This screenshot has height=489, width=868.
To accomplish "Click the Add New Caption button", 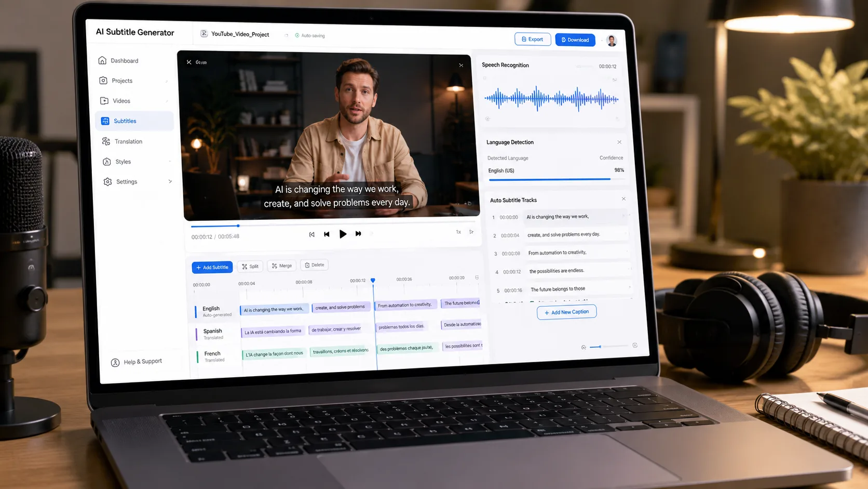I will click(x=567, y=312).
